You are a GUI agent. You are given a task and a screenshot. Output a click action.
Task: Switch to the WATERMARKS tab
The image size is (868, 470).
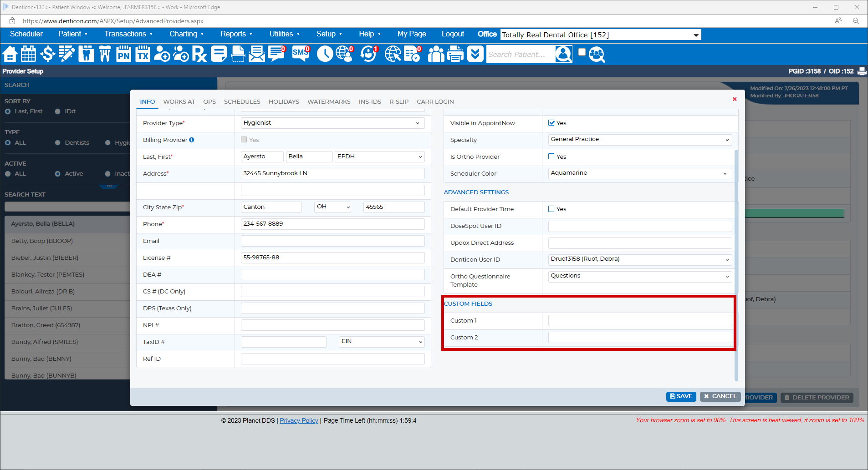[329, 102]
